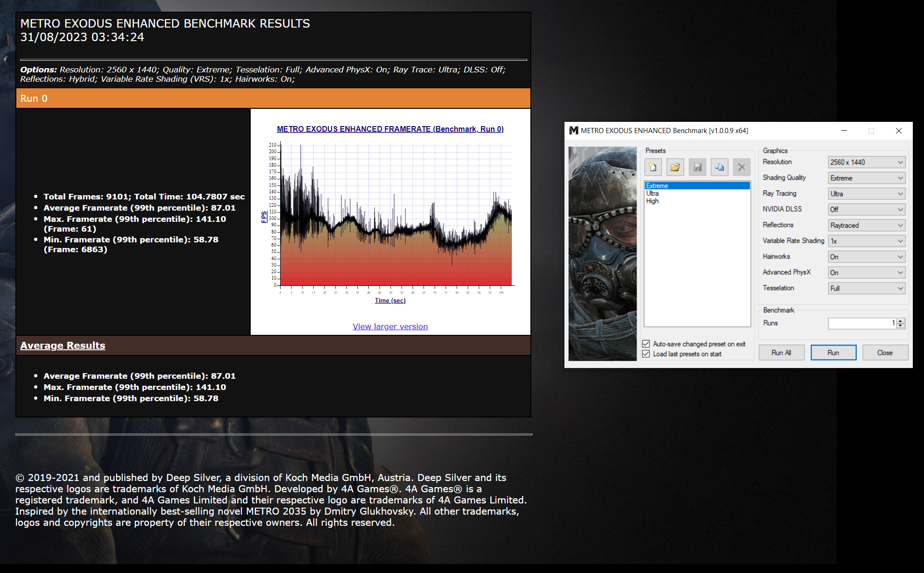
Task: Select the Extreme preset in the list
Action: pos(698,185)
